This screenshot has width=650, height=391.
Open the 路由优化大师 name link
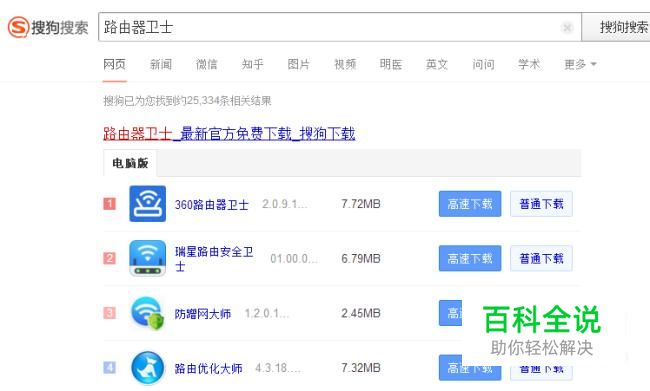[x=208, y=368]
